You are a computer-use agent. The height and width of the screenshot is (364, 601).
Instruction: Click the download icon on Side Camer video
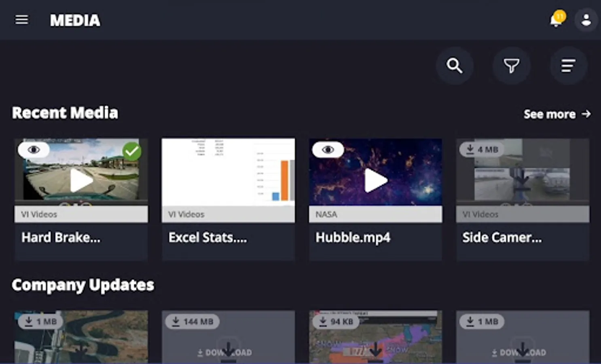click(481, 149)
